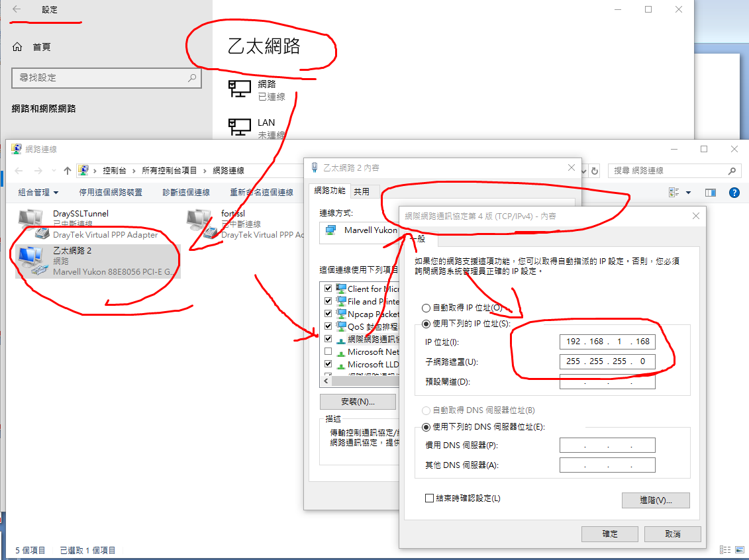The width and height of the screenshot is (749, 560).
Task: Click the blue help question mark icon
Action: pyautogui.click(x=734, y=193)
